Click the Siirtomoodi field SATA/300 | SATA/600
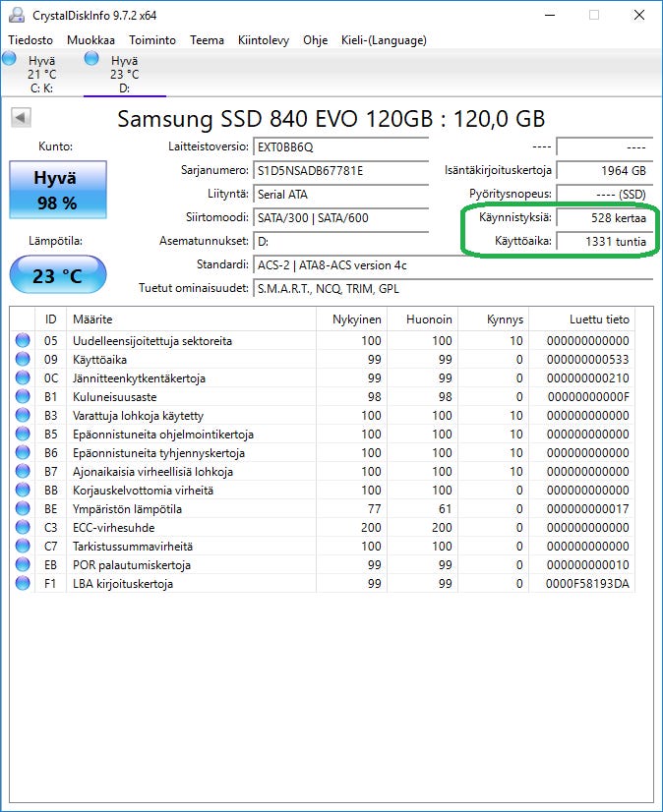 340,217
